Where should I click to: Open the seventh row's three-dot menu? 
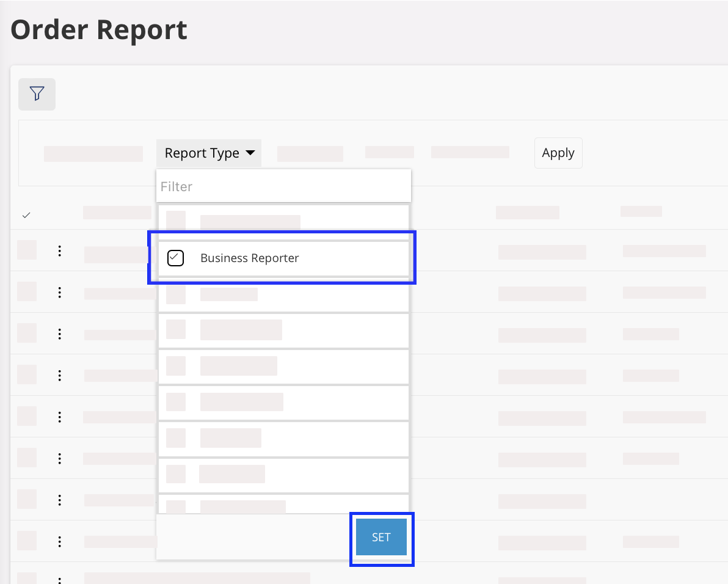59,500
